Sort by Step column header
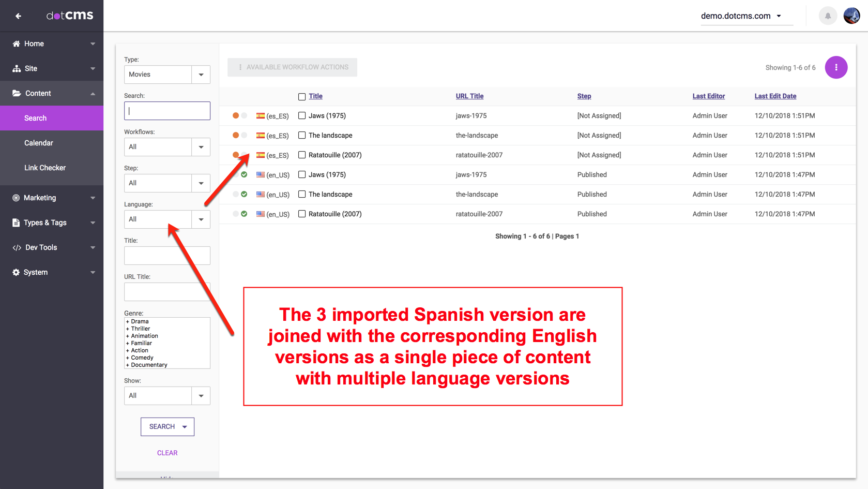 coord(584,96)
